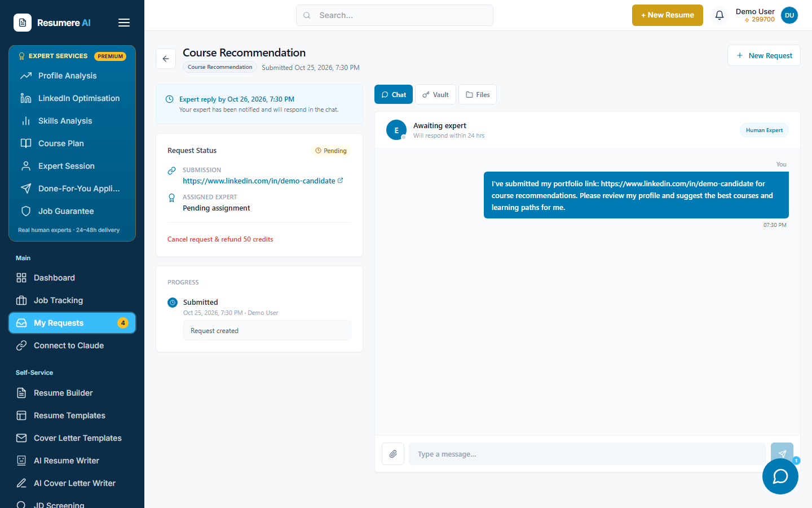812x508 pixels.
Task: Click the attachment paperclip icon
Action: coord(393,454)
